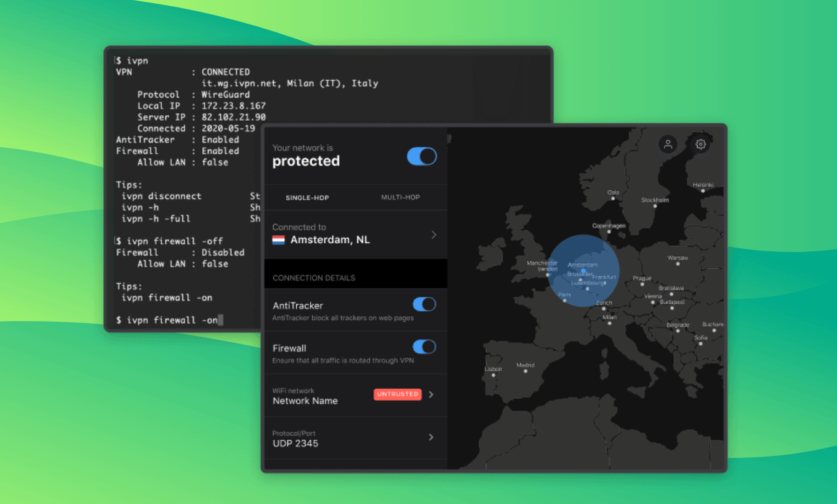Select the Luxembourg server dot on map
The width and height of the screenshot is (837, 504).
tap(587, 289)
